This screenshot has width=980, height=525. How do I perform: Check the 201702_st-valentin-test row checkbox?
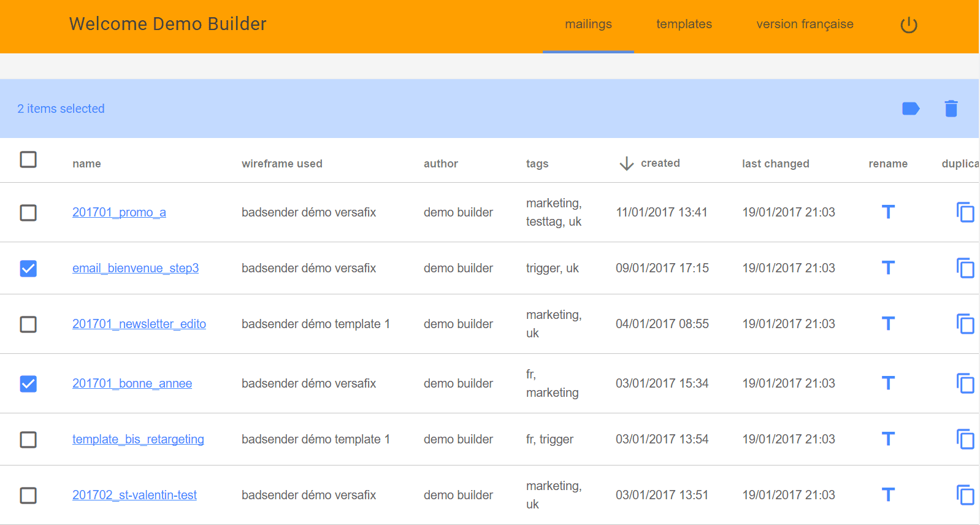point(28,496)
